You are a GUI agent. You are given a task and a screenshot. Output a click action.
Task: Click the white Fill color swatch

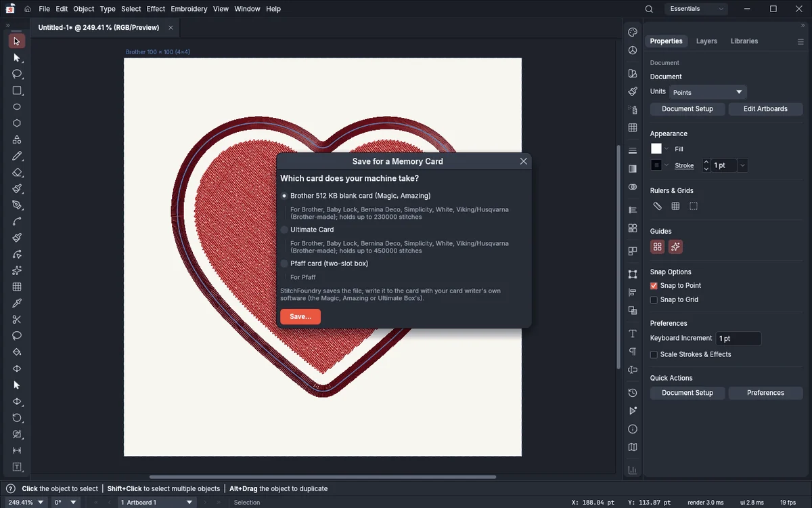pos(656,149)
